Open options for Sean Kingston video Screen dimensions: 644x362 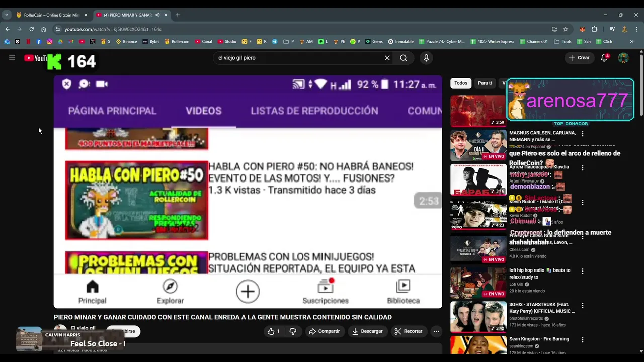point(583,340)
